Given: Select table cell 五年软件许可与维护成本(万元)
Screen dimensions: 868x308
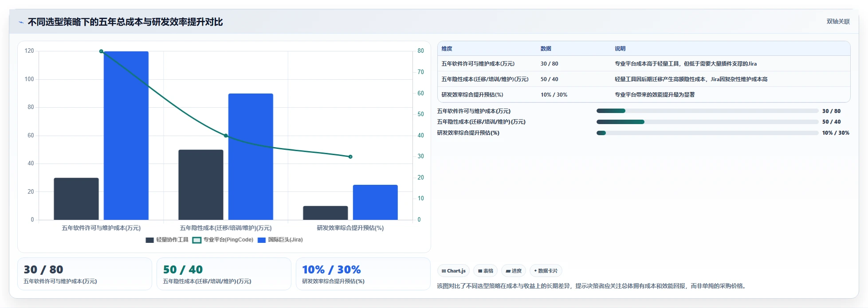Looking at the screenshot, I should point(478,64).
